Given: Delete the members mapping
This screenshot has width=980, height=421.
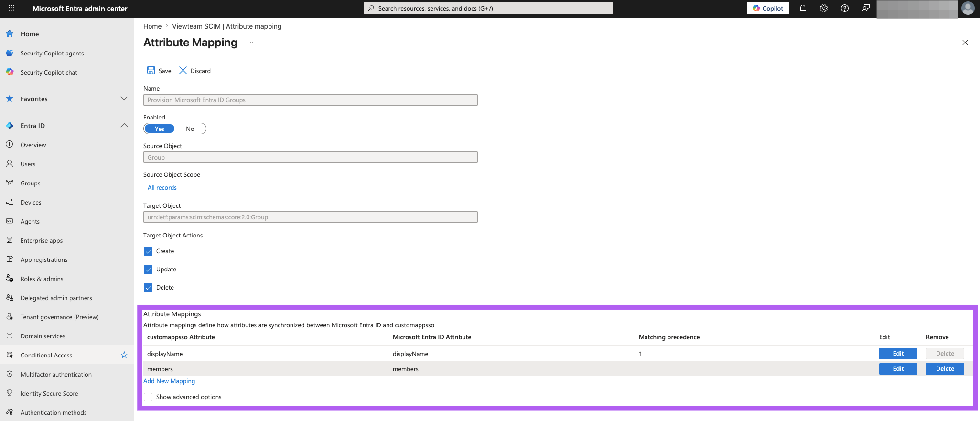Looking at the screenshot, I should (x=945, y=369).
